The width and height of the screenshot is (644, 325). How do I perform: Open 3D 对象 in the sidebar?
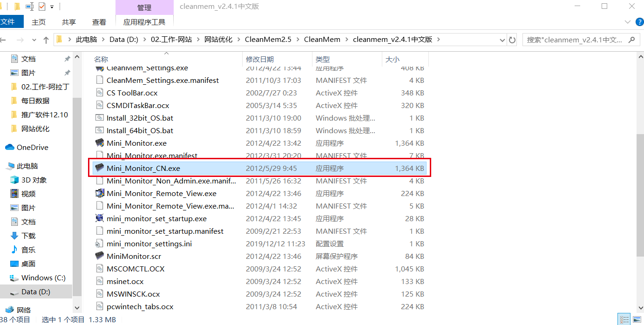pyautogui.click(x=33, y=180)
